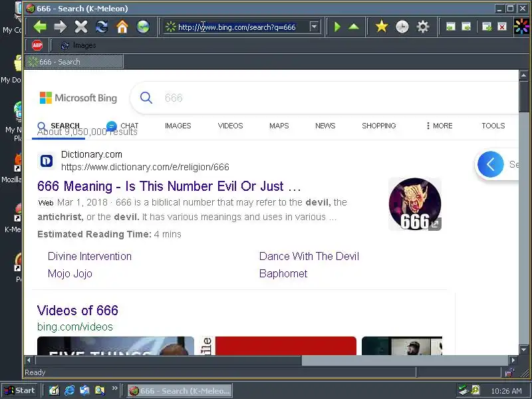Open the Divine Intervention related link
The width and height of the screenshot is (532, 399).
pos(90,256)
